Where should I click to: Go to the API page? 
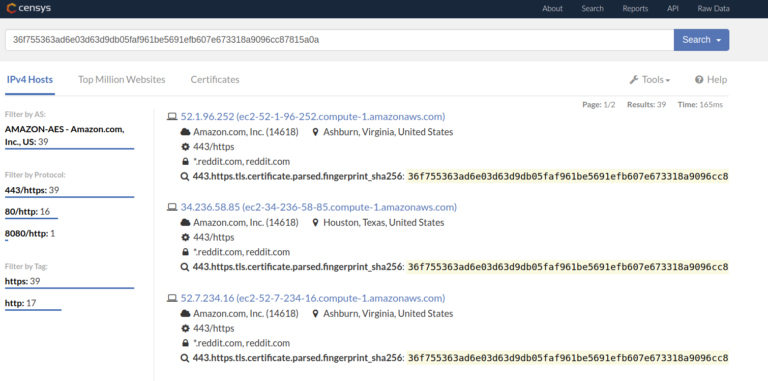tap(672, 8)
